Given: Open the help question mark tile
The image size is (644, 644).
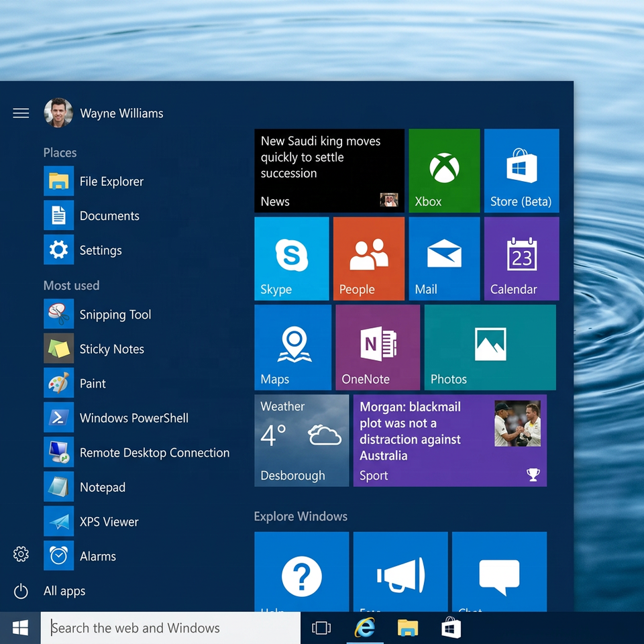Looking at the screenshot, I should click(x=301, y=572).
